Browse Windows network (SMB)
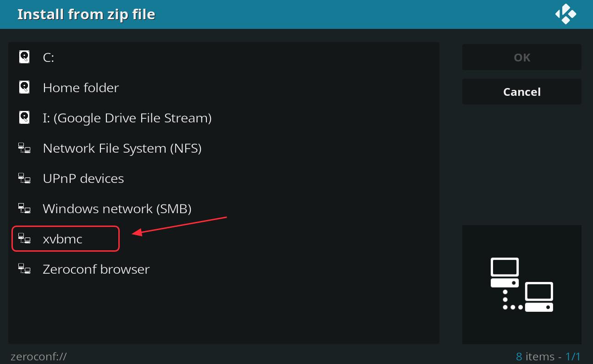Image resolution: width=593 pixels, height=364 pixels. (224, 209)
